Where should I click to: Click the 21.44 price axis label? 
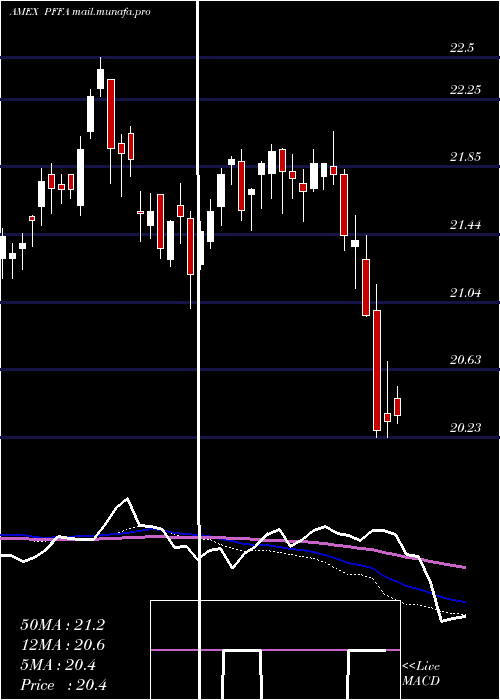465,225
